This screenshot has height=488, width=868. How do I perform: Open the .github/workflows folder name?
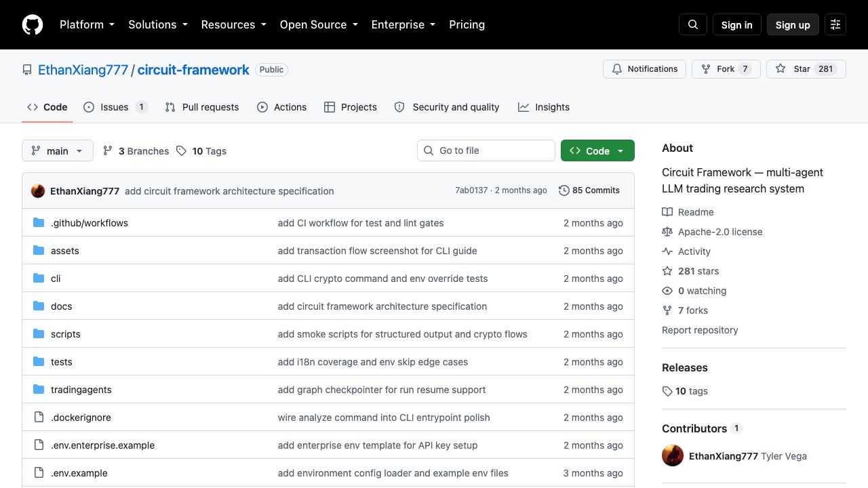pos(90,223)
